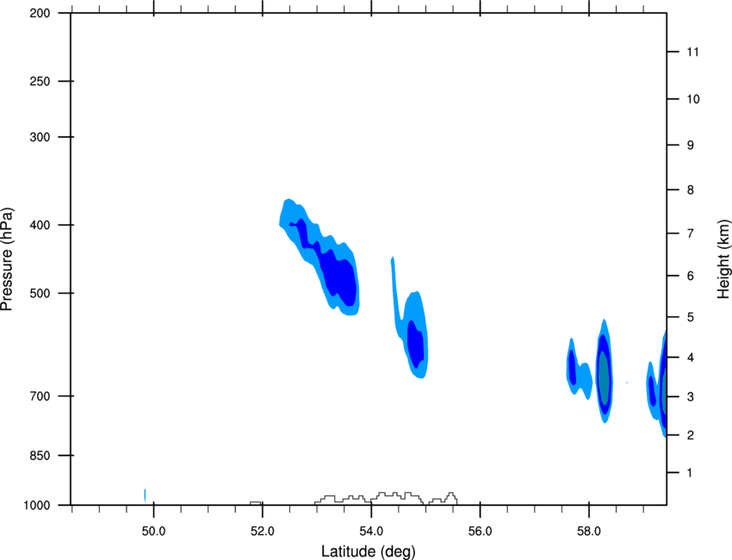The height and width of the screenshot is (560, 732).
Task: Click the 50.0 latitude tick label
Action: point(153,532)
